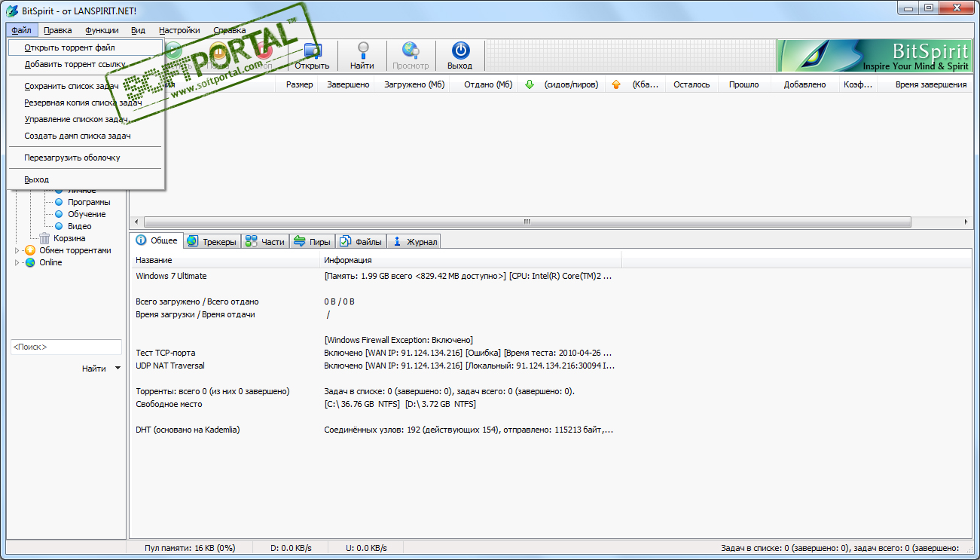Image resolution: width=980 pixels, height=560 pixels.
Task: Sort by the Добавлено column header
Action: 804,84
